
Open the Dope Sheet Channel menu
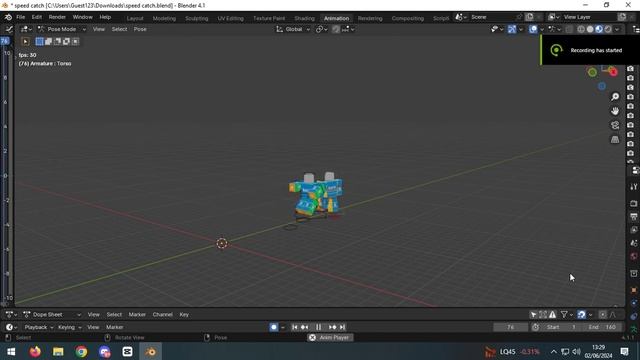[x=162, y=314]
